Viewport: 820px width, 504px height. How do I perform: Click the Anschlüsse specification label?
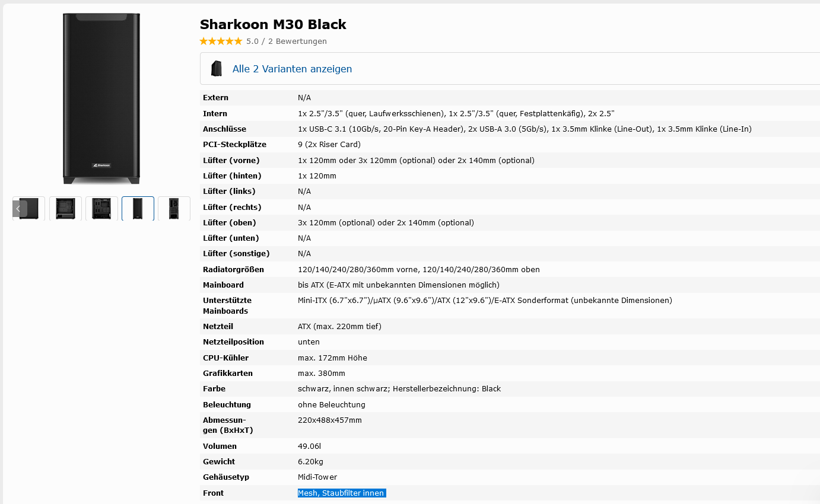[x=224, y=129]
